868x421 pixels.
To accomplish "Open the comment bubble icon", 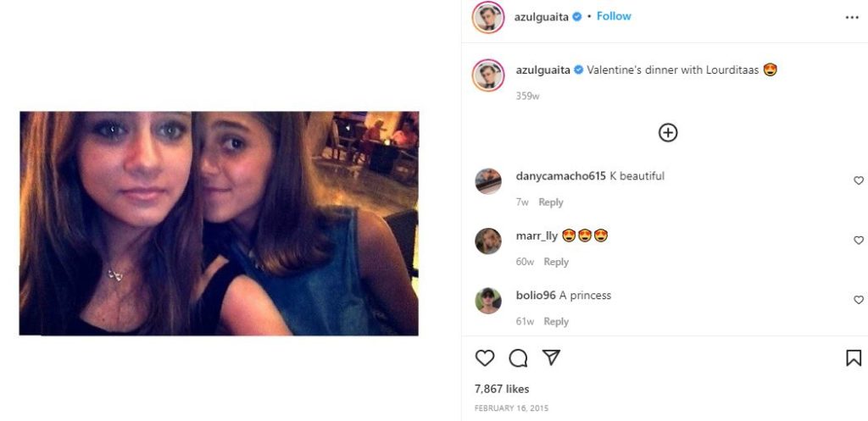I will pos(518,358).
